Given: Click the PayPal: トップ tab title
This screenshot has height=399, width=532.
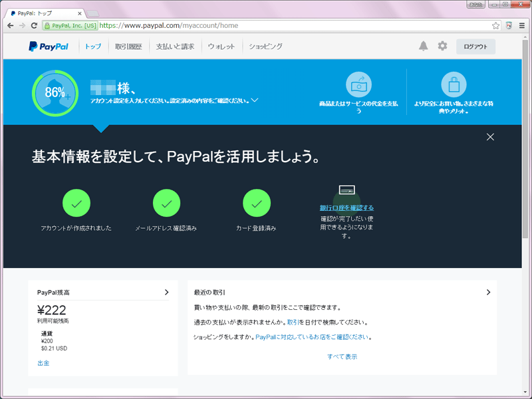Looking at the screenshot, I should tap(35, 13).
